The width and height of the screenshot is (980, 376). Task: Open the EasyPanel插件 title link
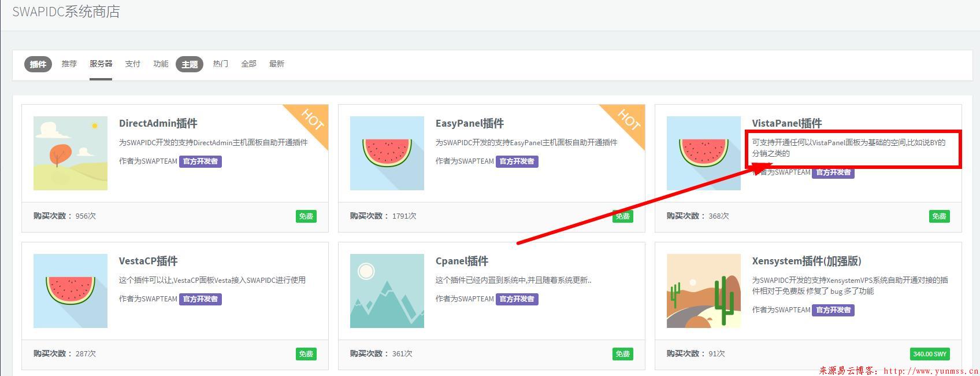(470, 123)
